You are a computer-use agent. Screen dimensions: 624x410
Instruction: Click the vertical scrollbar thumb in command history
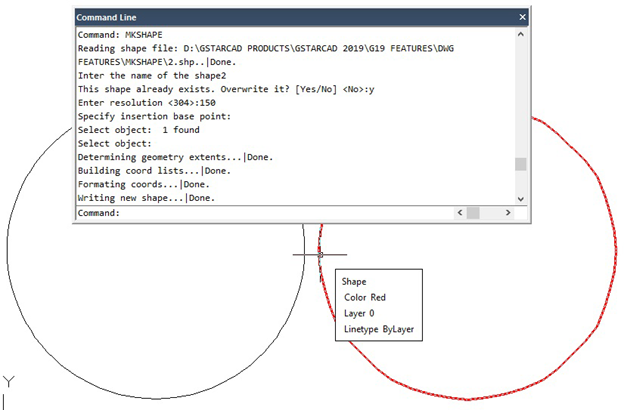[x=521, y=164]
